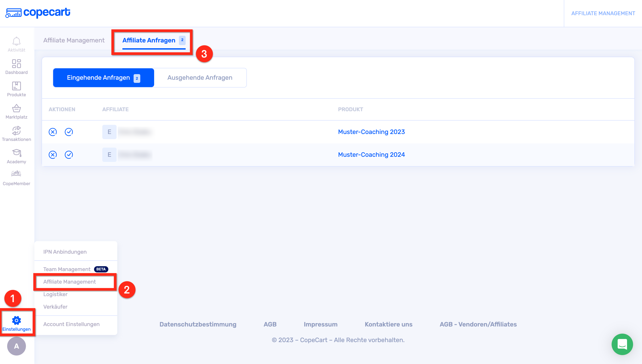
Task: Open the Marktplatz basket icon
Action: [x=17, y=109]
